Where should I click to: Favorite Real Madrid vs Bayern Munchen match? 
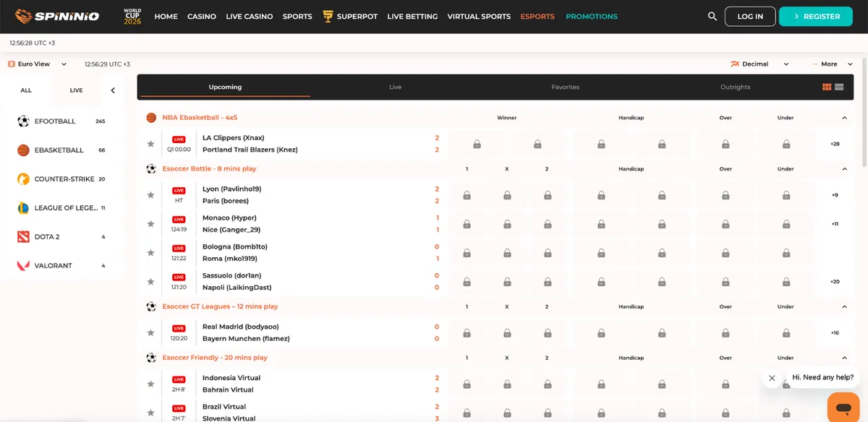150,333
